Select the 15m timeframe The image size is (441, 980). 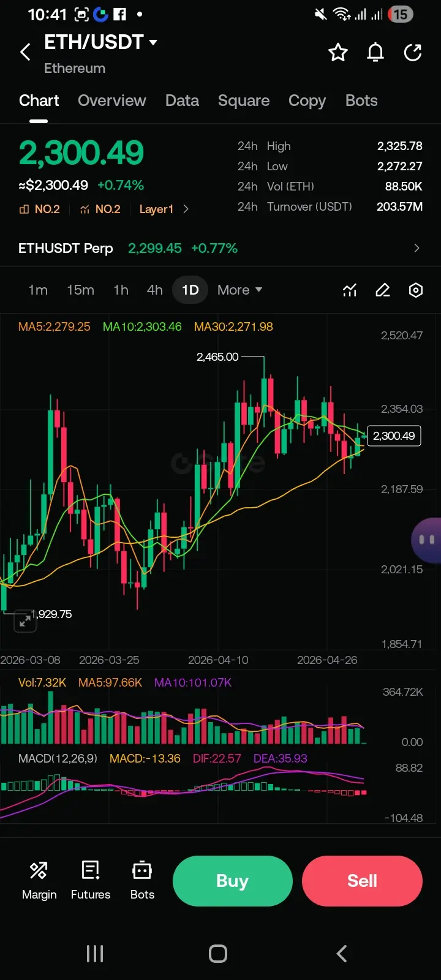80,290
